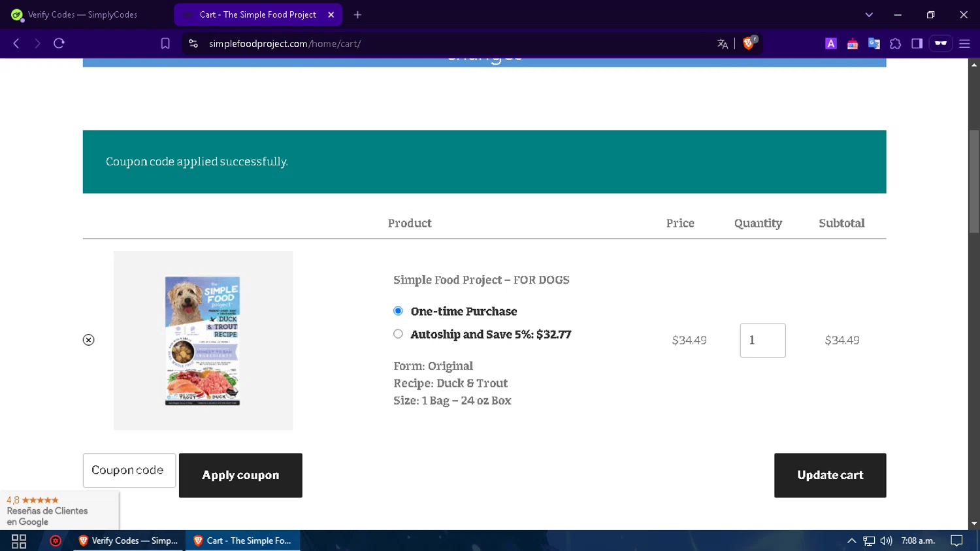Click the Price column header
Viewport: 980px width, 551px height.
click(680, 224)
